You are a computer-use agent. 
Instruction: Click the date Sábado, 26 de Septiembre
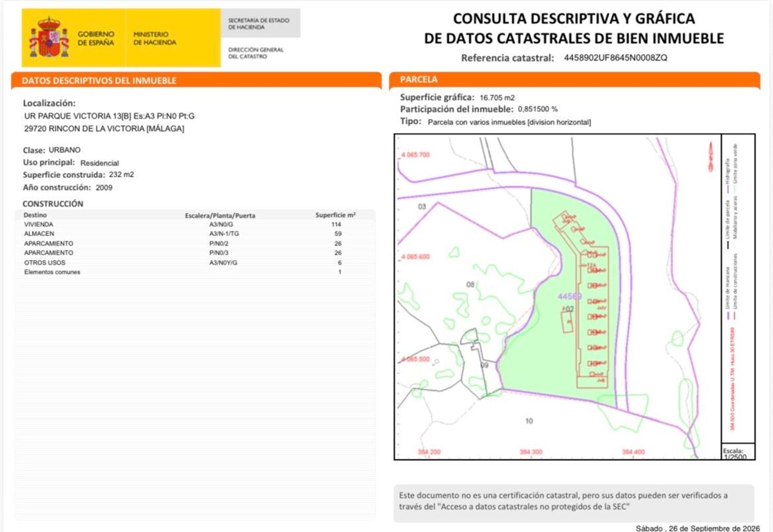(698, 528)
